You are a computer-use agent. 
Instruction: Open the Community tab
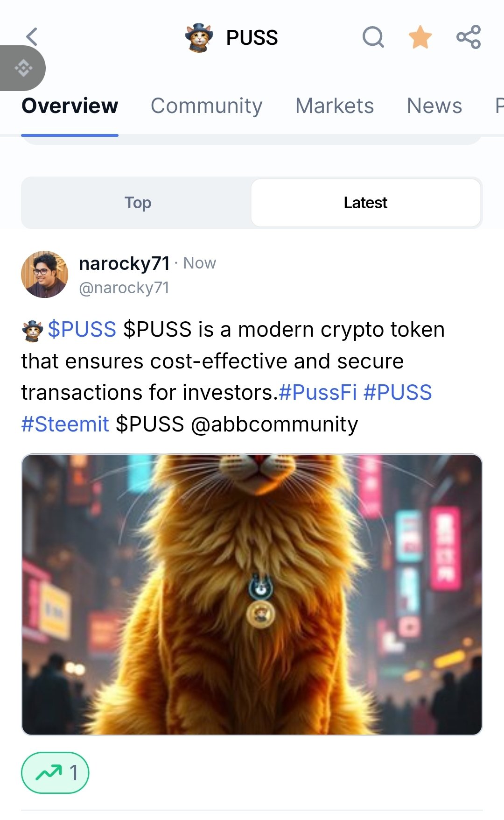(207, 106)
